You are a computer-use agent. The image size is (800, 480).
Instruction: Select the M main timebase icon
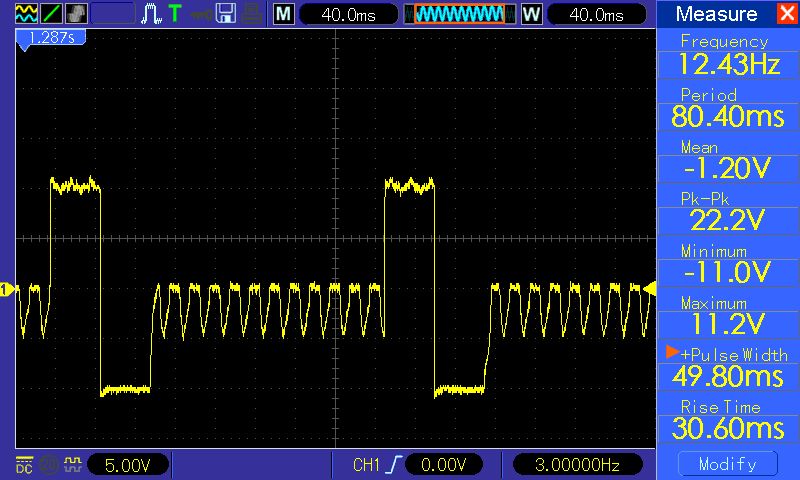click(x=284, y=14)
